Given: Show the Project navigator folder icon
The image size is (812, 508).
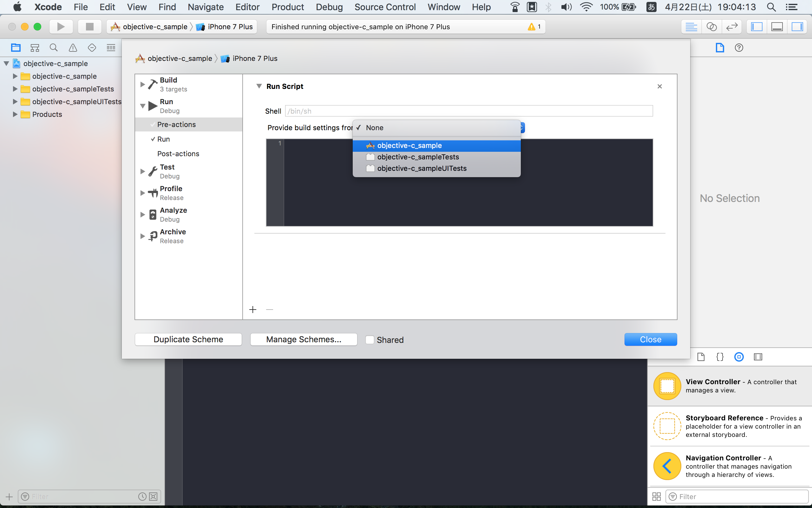Looking at the screenshot, I should tap(16, 48).
